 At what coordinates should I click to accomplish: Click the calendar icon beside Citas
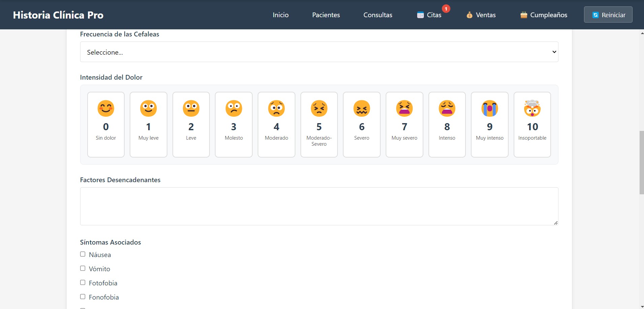[420, 15]
